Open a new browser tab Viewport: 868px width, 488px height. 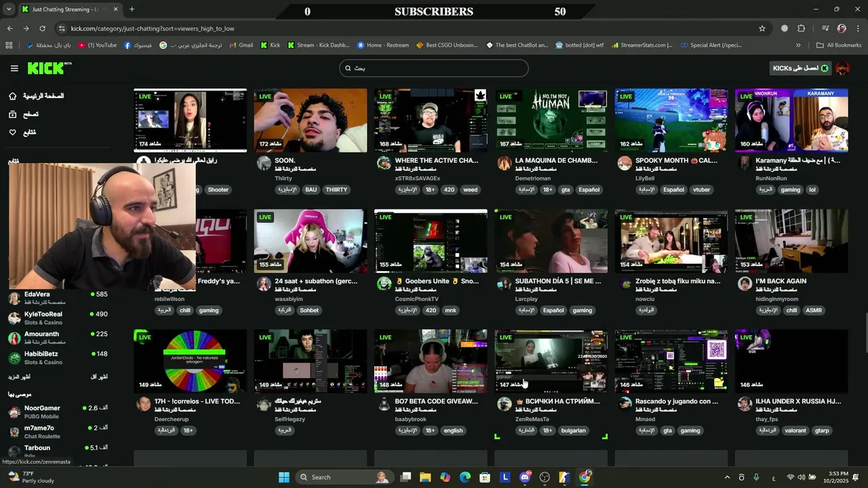(x=132, y=9)
